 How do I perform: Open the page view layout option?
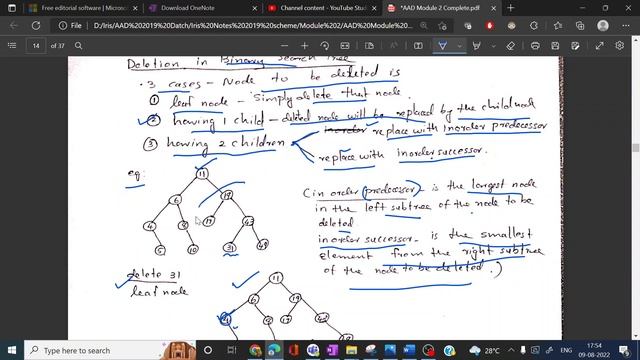[x=369, y=46]
